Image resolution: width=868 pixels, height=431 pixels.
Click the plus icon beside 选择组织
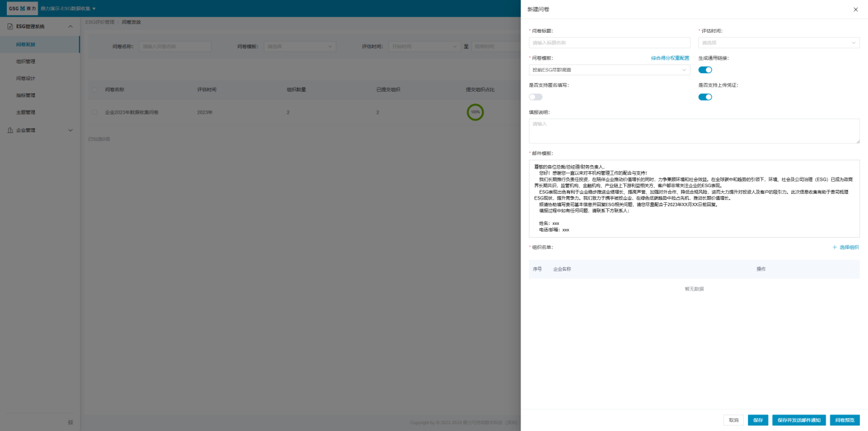click(834, 247)
